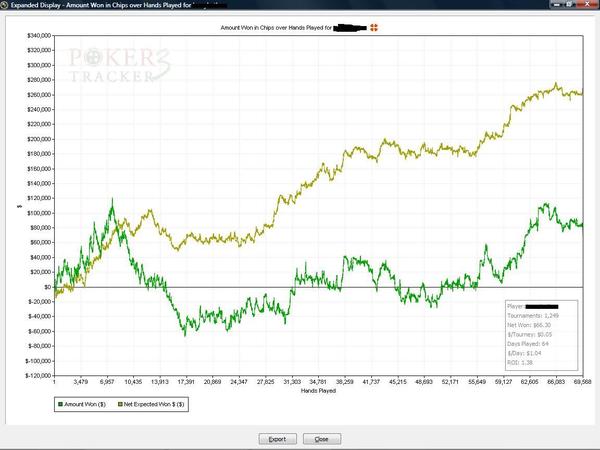600x450 pixels.
Task: Click the $-60,000 y-axis label
Action: (x=39, y=331)
